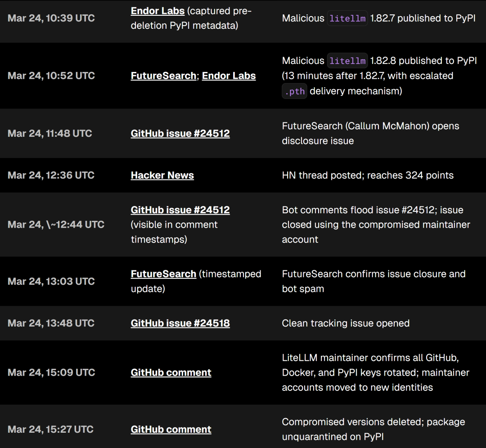The height and width of the screenshot is (448, 486).
Task: Click the Mar 24, 15:27 UTC timestamp
Action: pyautogui.click(x=51, y=429)
